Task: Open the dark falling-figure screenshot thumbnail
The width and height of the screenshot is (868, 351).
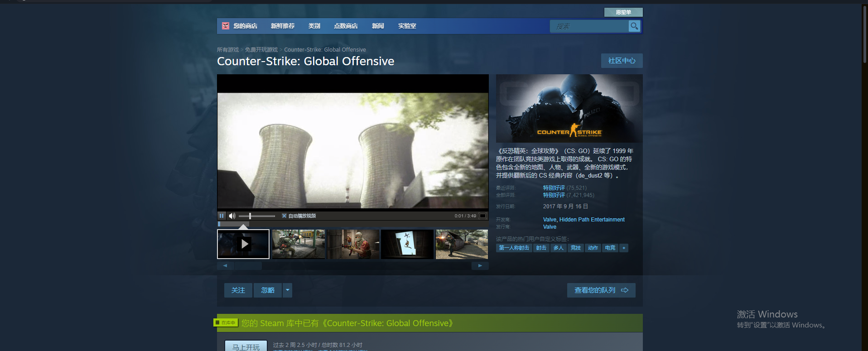Action: coord(407,244)
